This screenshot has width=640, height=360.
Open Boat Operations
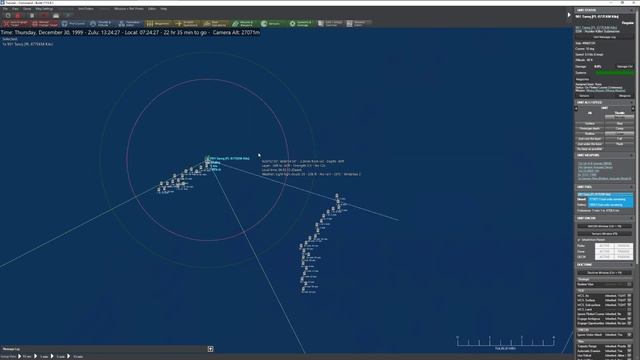coord(215,24)
